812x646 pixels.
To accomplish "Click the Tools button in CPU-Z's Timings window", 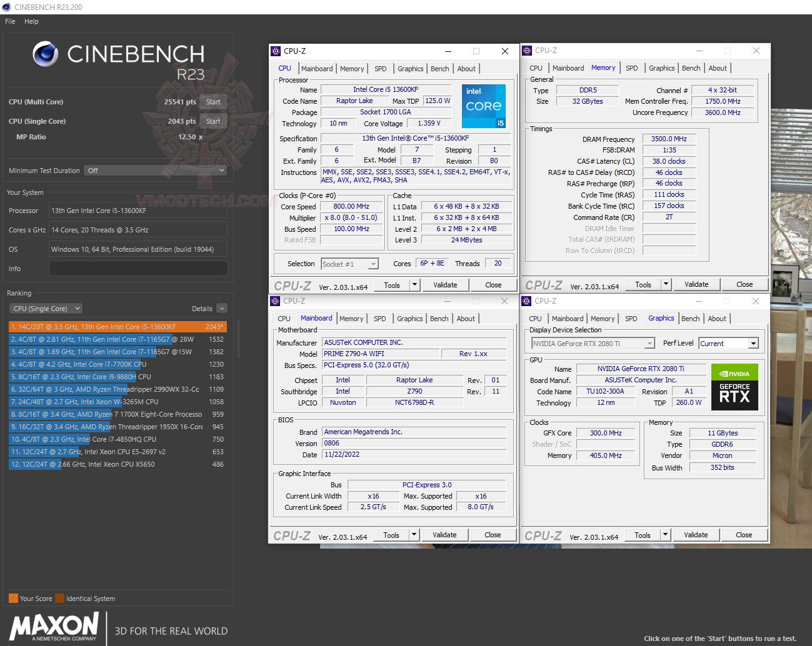I will [643, 284].
